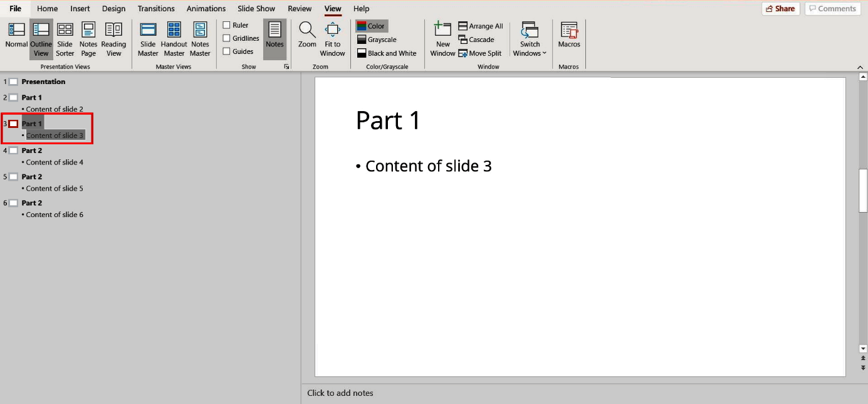Switch to the Animations tab
The width and height of the screenshot is (868, 404).
tap(206, 8)
